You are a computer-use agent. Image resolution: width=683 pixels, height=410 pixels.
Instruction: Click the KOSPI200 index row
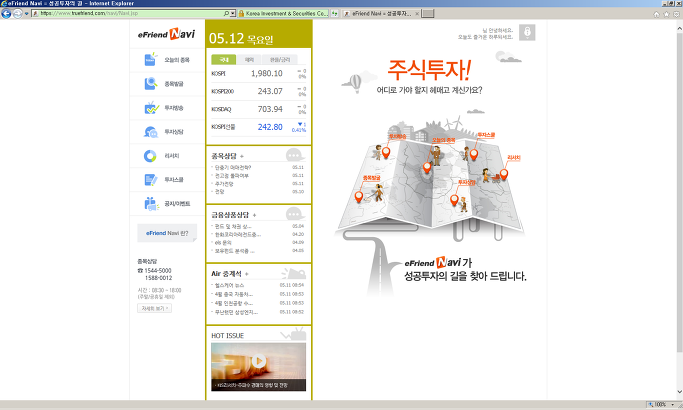pos(258,91)
